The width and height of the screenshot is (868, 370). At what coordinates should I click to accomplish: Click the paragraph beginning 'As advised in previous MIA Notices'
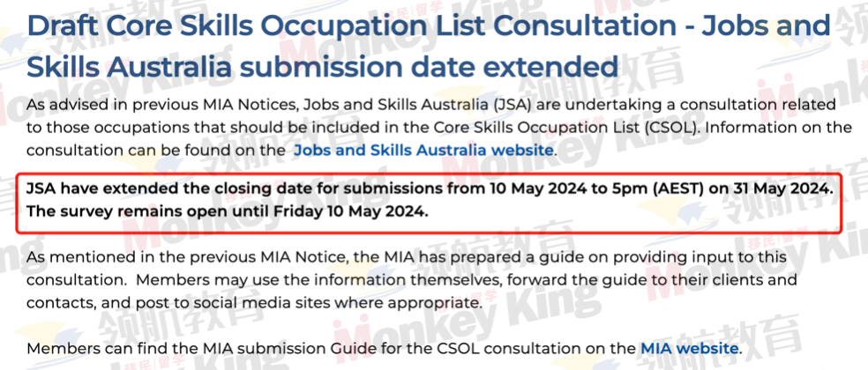(439, 127)
